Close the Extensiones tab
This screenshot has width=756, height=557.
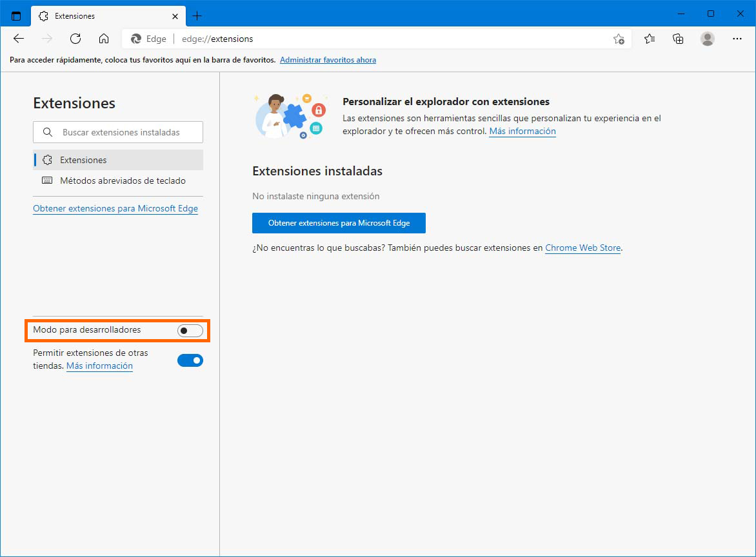[x=175, y=16]
